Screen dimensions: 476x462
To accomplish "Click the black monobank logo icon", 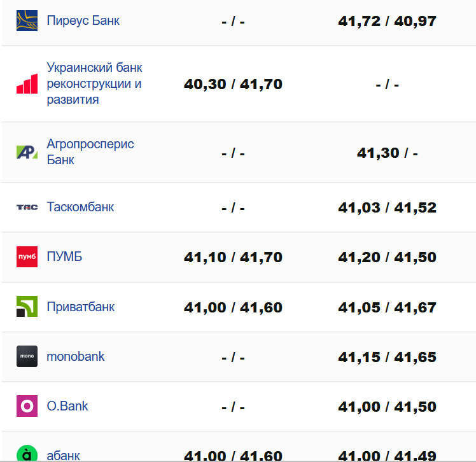I will tap(27, 356).
